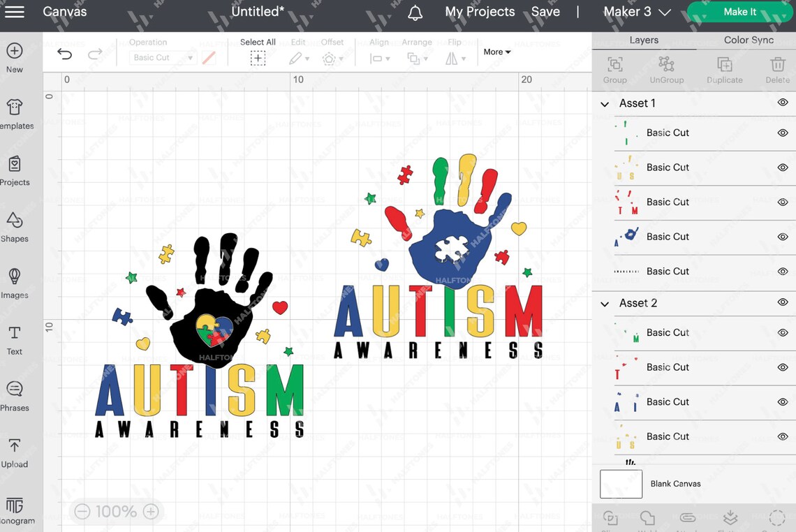Click the Attach icon
The width and height of the screenshot is (796, 532).
(688, 518)
